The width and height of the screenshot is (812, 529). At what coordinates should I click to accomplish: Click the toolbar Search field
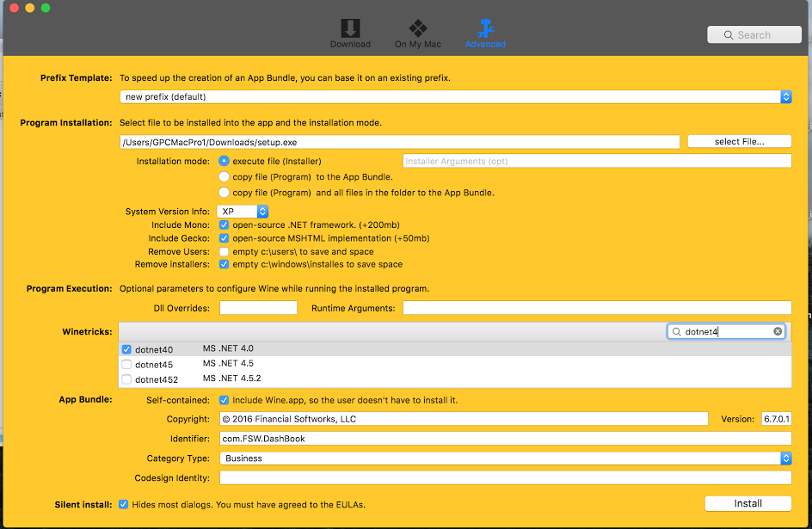coord(754,34)
